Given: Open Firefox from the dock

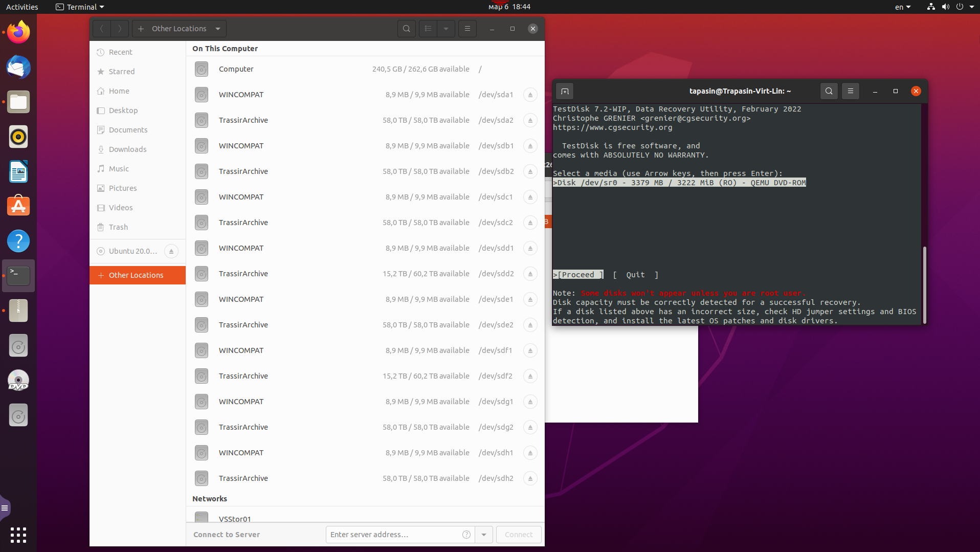Looking at the screenshot, I should 18,33.
